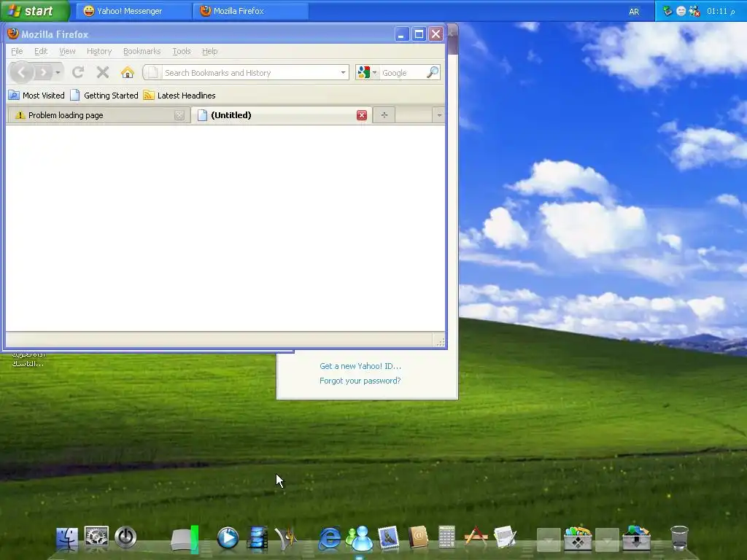Open the messenger buddies dock icon
Viewport: 747px width, 560px height.
click(x=360, y=539)
